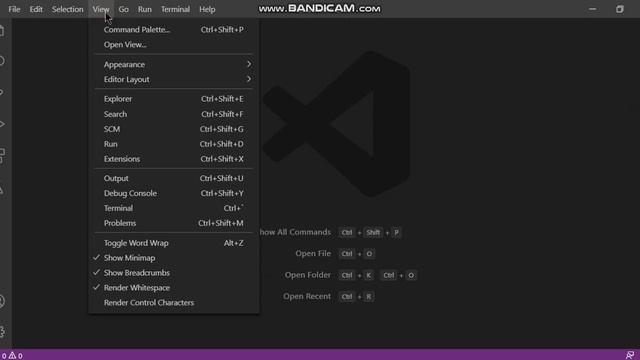Open the Selection menu
The width and height of the screenshot is (640, 360).
pos(67,9)
